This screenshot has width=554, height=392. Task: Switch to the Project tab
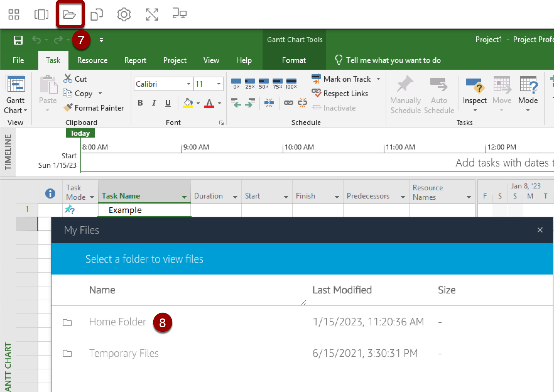(x=175, y=60)
